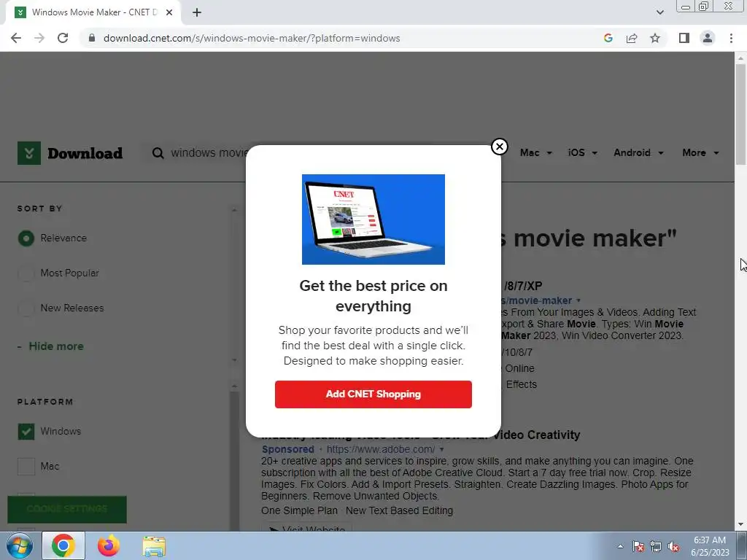747x560 pixels.
Task: Click scrollbar down arrow
Action: tap(740, 524)
